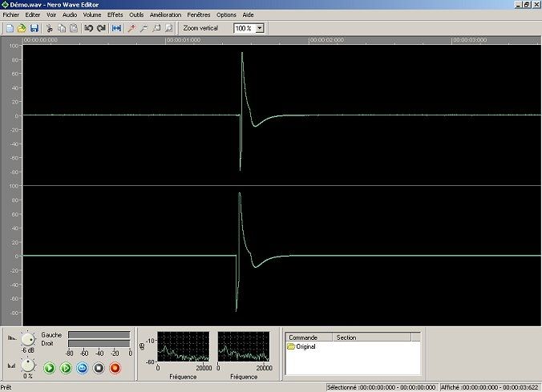Click the second green play button
542x392 pixels.
click(66, 368)
